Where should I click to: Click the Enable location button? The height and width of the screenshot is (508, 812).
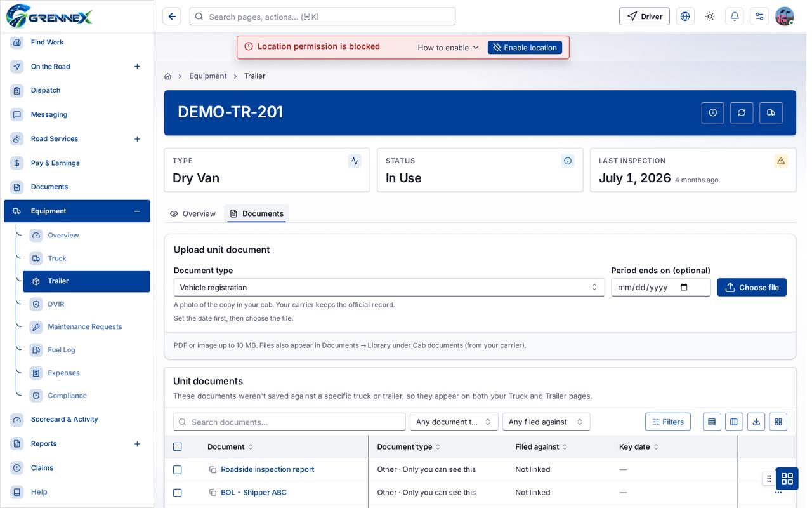[525, 48]
